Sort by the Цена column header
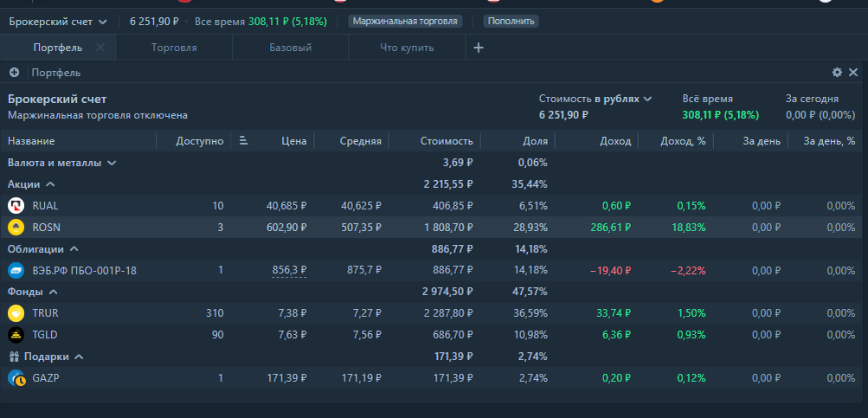This screenshot has height=418, width=868. tap(293, 141)
